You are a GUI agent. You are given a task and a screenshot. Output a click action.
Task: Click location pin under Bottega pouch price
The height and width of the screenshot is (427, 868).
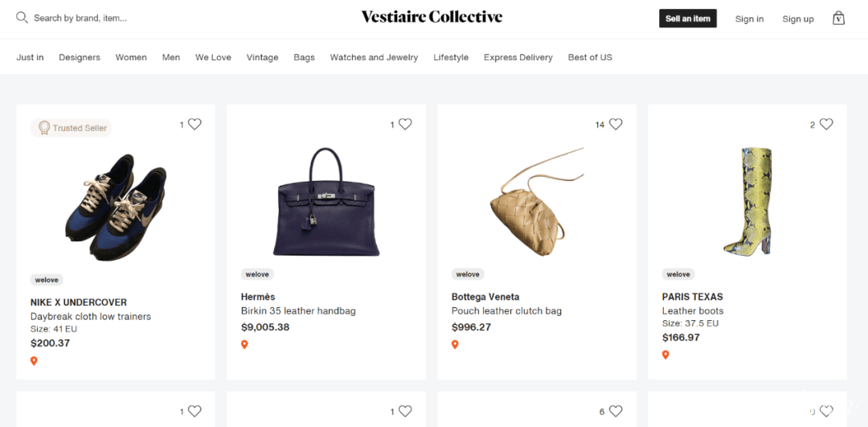(x=455, y=345)
